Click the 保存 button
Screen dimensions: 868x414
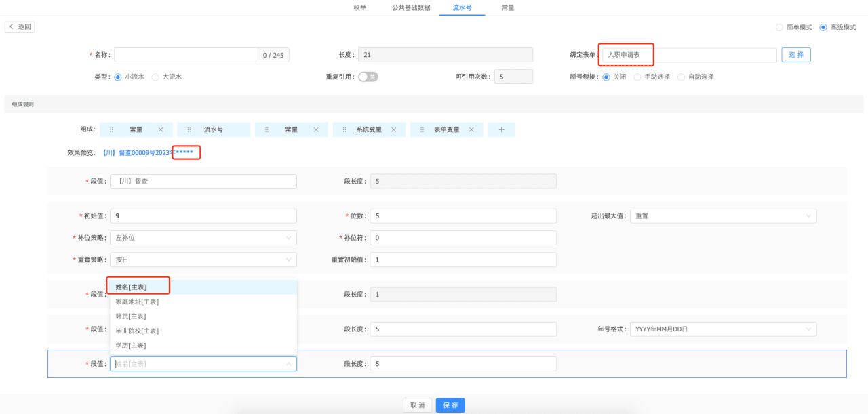[450, 405]
